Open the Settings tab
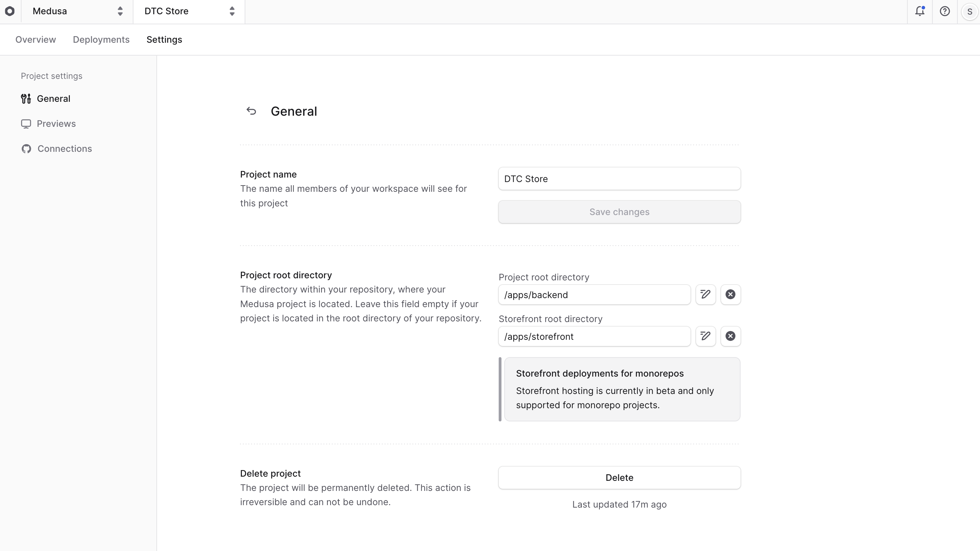 (164, 40)
